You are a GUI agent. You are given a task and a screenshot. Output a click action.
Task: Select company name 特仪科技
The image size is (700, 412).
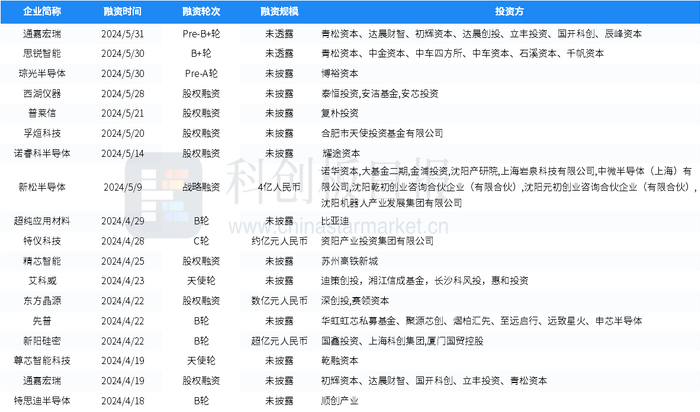(x=42, y=241)
